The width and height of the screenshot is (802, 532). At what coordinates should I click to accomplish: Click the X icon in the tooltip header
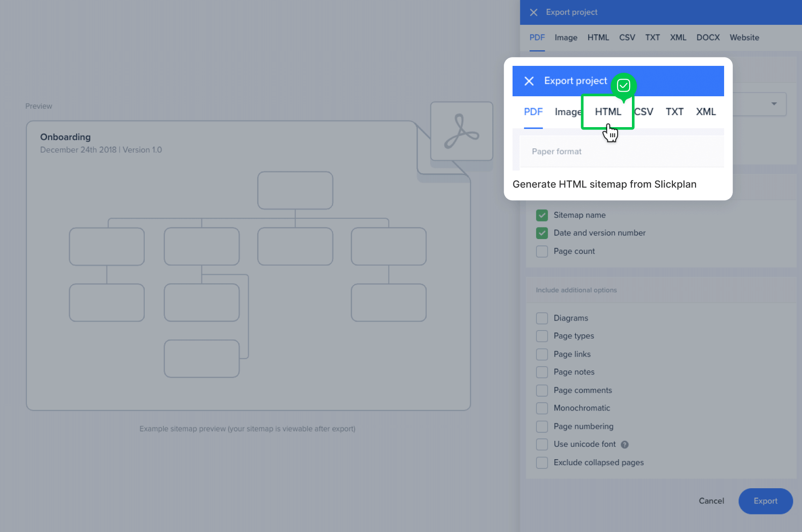coord(529,81)
